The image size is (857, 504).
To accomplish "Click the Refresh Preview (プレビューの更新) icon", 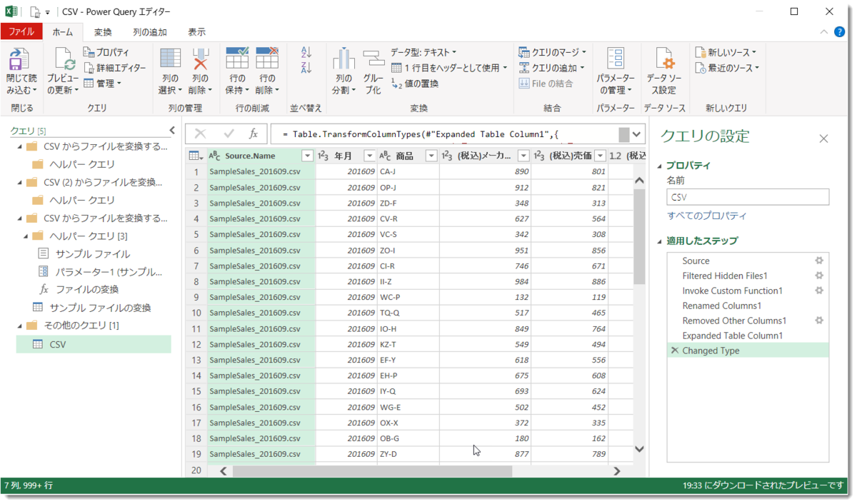I will (x=64, y=59).
